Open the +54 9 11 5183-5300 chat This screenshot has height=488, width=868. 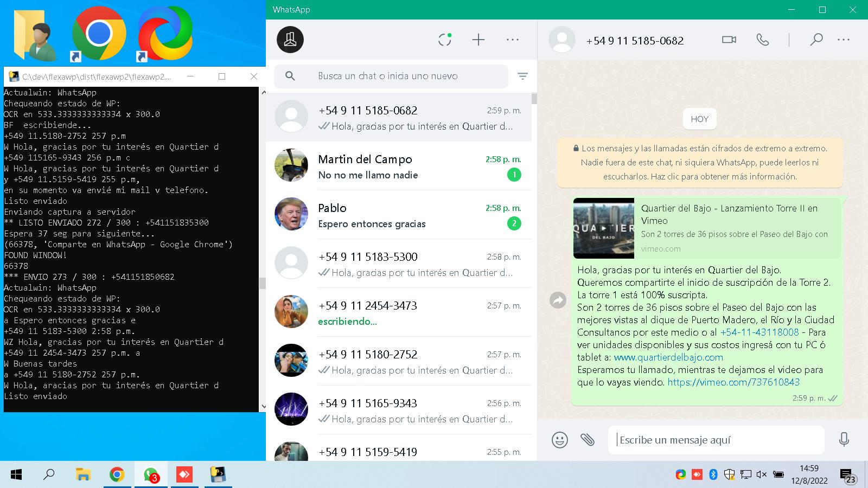pyautogui.click(x=399, y=264)
